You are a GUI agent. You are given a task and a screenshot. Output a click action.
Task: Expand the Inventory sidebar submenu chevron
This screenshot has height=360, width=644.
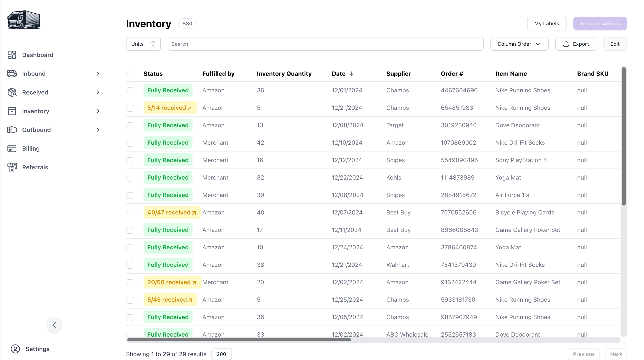pos(98,111)
